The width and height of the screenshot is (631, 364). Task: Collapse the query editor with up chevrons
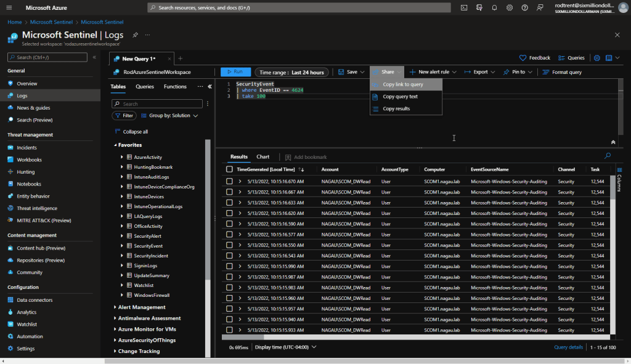(613, 142)
